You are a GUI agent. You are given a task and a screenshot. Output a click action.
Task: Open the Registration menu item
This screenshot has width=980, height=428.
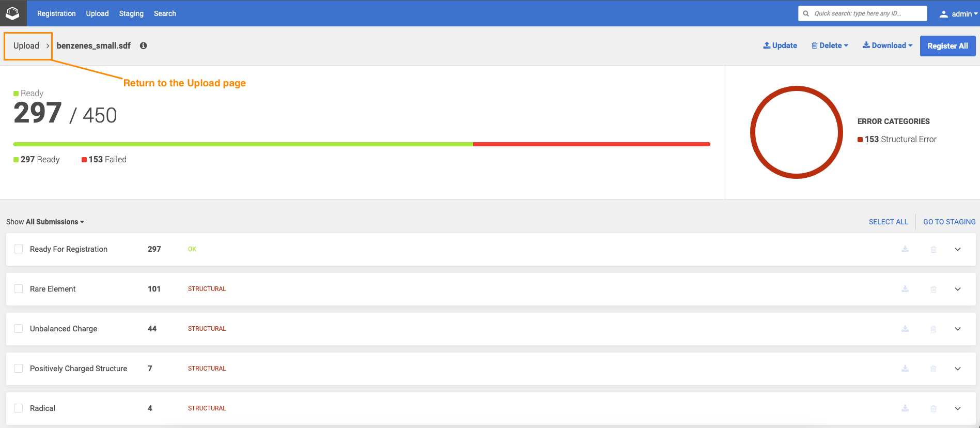coord(56,13)
